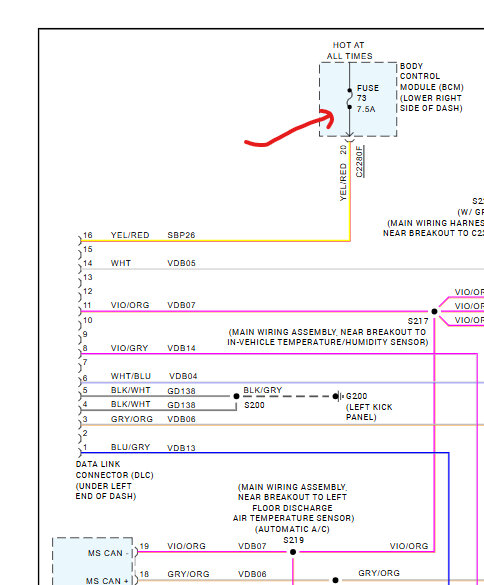Click the VIO/GRY wire label at pin 8

pos(129,348)
